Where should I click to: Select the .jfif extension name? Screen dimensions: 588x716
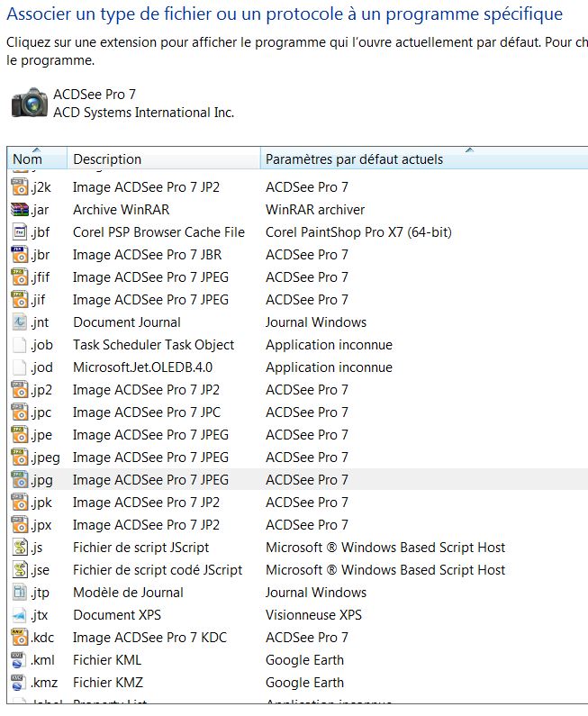click(41, 277)
